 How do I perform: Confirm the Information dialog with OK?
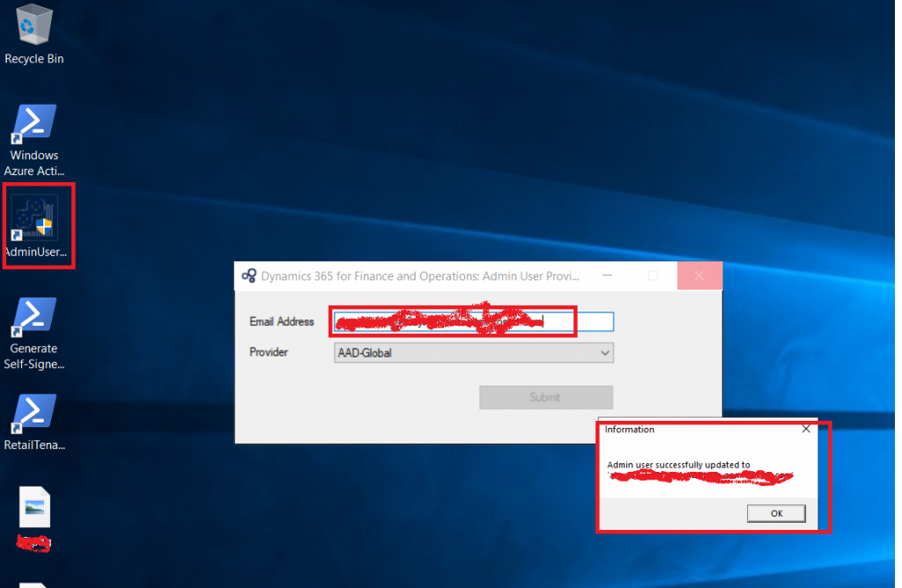pos(776,513)
